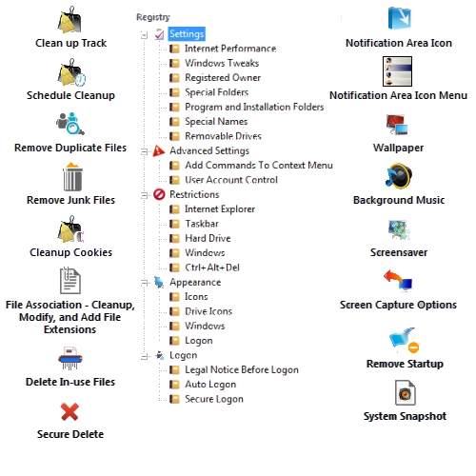The height and width of the screenshot is (476, 476).
Task: Select Ctrl+Alt+Del under Restrictions
Action: pyautogui.click(x=212, y=268)
